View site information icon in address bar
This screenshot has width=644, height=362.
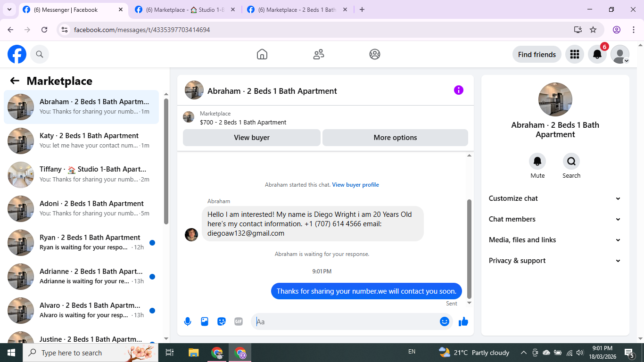point(65,30)
